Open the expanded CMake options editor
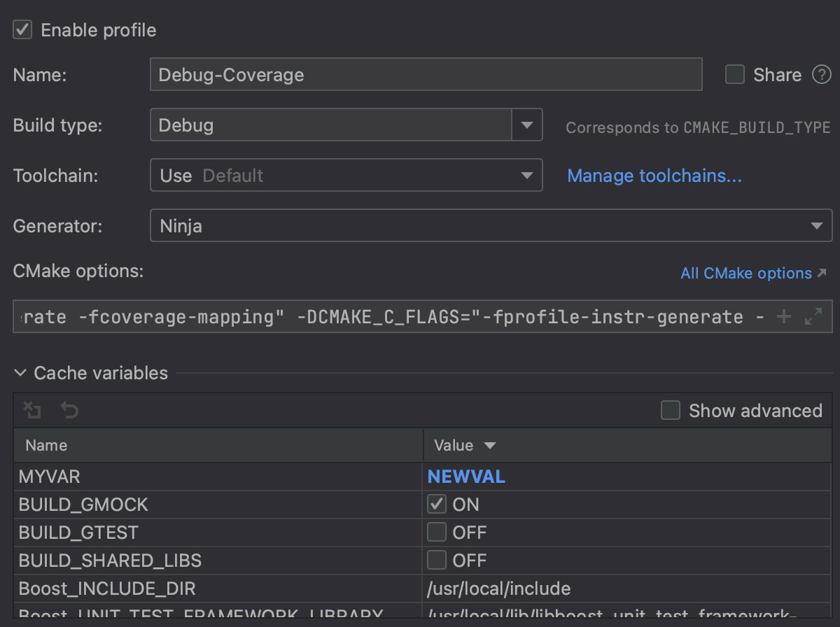This screenshot has width=840, height=627. pyautogui.click(x=813, y=316)
